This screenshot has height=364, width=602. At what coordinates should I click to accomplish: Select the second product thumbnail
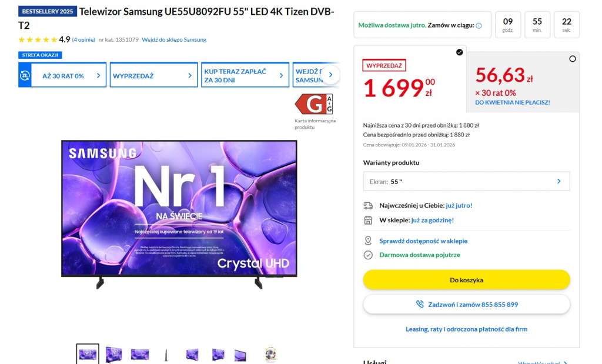[x=112, y=353]
